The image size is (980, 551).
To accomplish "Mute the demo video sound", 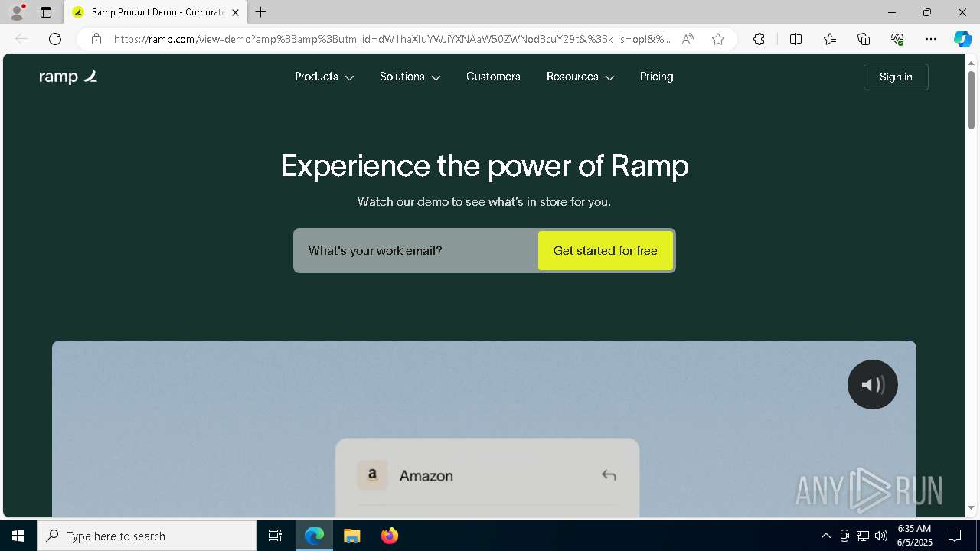I will click(x=873, y=384).
